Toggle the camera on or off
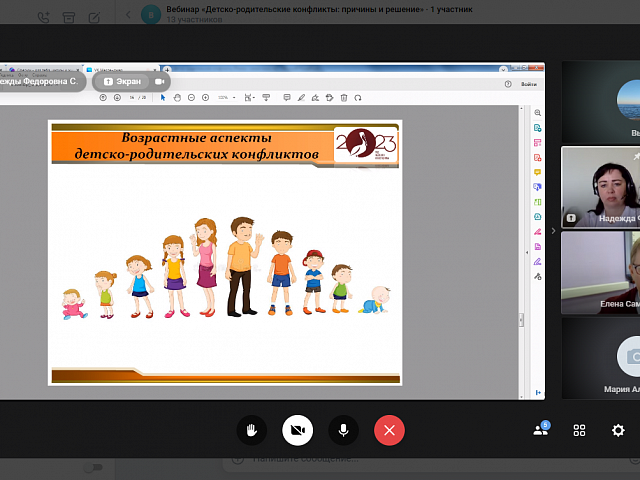The width and height of the screenshot is (640, 480). [x=297, y=430]
